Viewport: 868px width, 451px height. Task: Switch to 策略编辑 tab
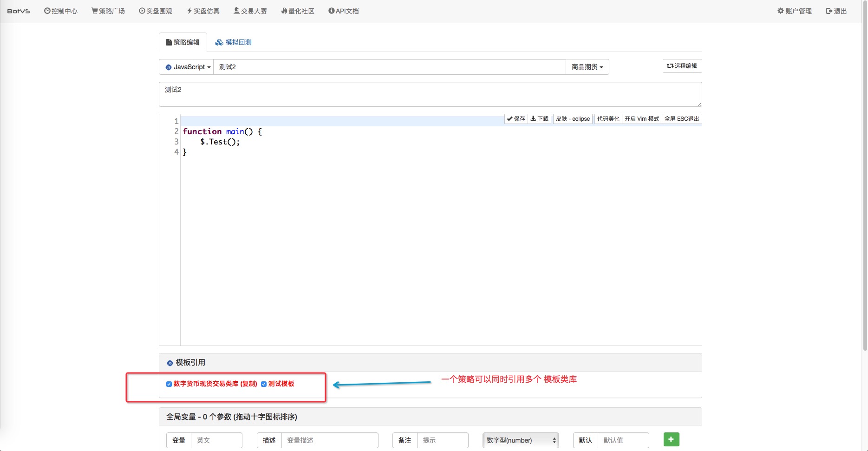183,42
